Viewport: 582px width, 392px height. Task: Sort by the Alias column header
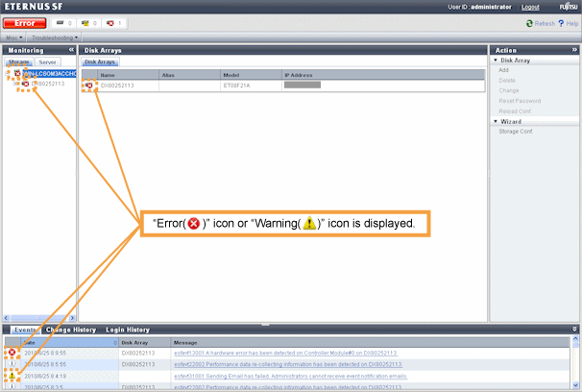click(x=189, y=75)
